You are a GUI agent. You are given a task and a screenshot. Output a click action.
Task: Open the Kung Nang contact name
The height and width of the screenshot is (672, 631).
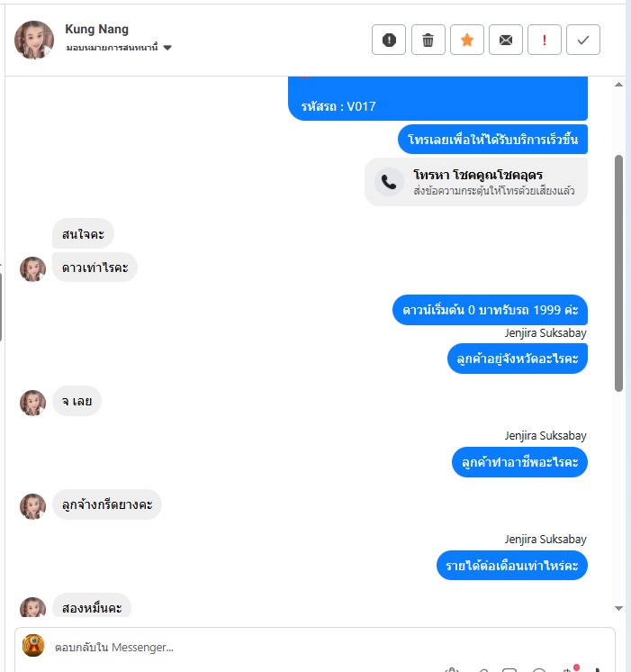[x=97, y=29]
